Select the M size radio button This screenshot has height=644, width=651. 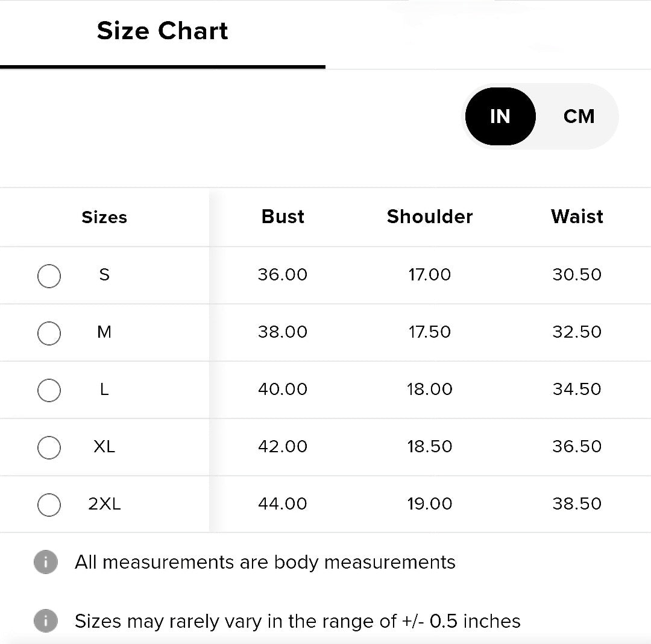point(49,333)
